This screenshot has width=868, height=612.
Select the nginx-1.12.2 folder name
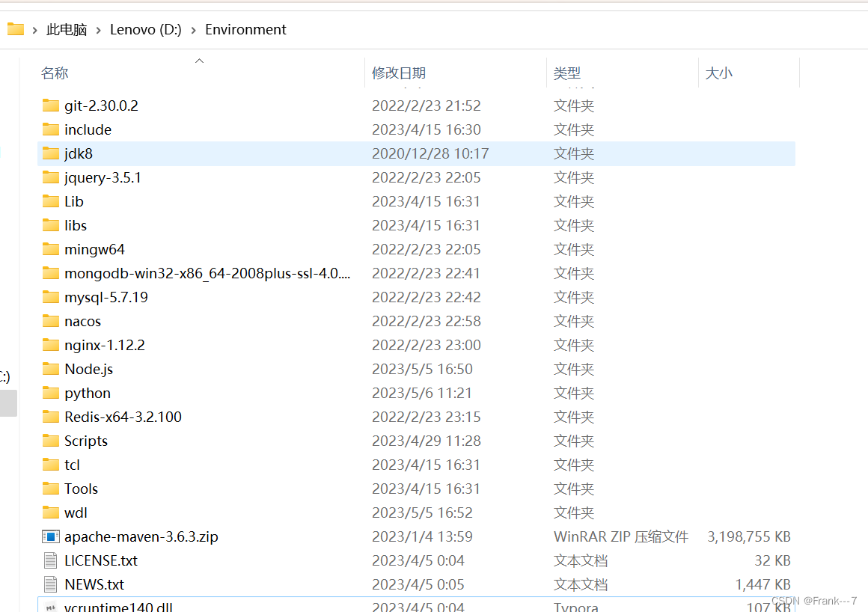pos(104,345)
